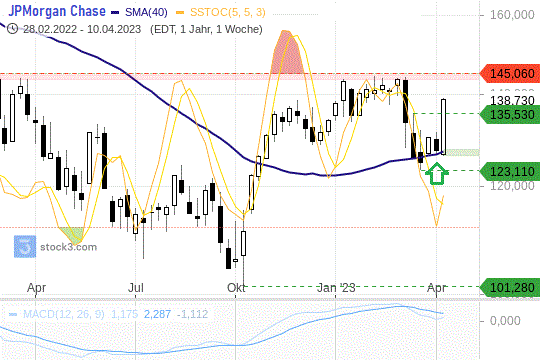
Task: Select the SMA(40) legend label
Action: 146,13
